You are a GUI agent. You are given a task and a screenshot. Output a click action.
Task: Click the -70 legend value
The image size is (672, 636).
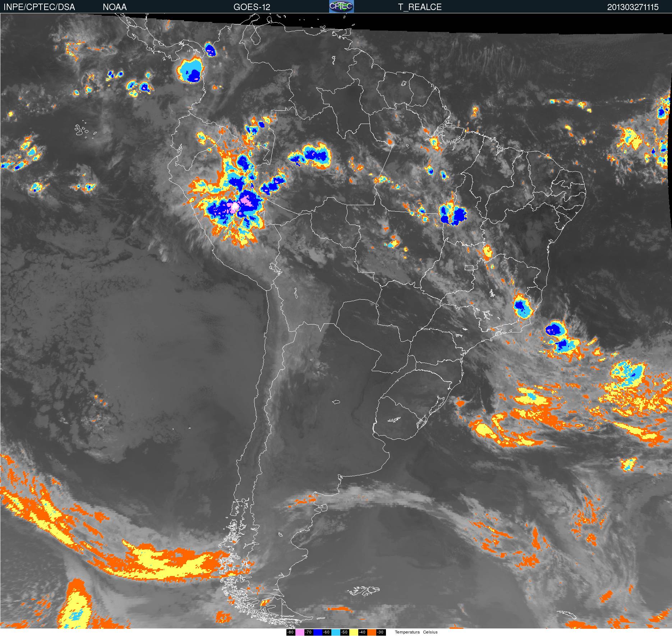point(308,632)
